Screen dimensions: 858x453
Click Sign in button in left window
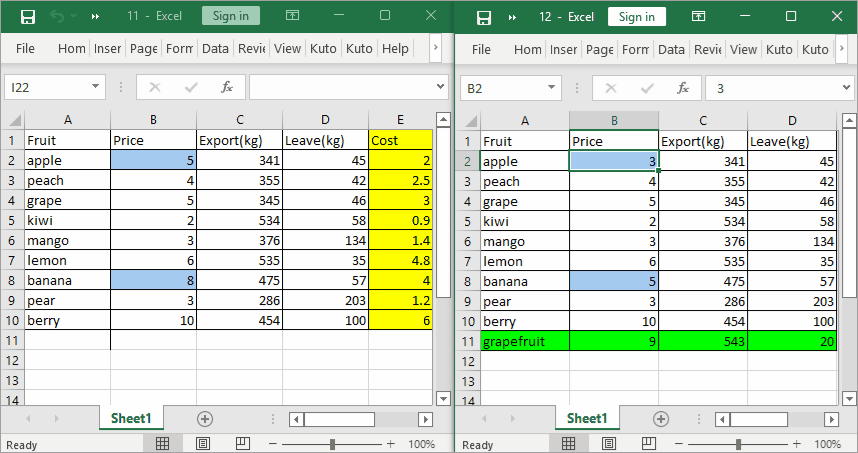coord(230,16)
